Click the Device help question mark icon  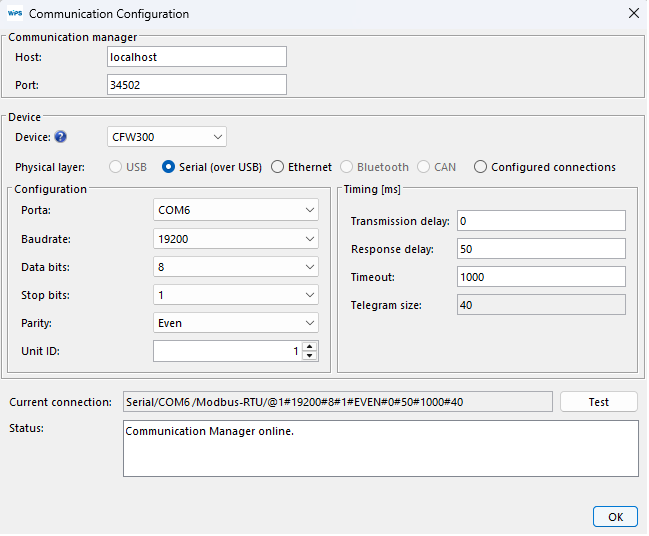(x=60, y=137)
